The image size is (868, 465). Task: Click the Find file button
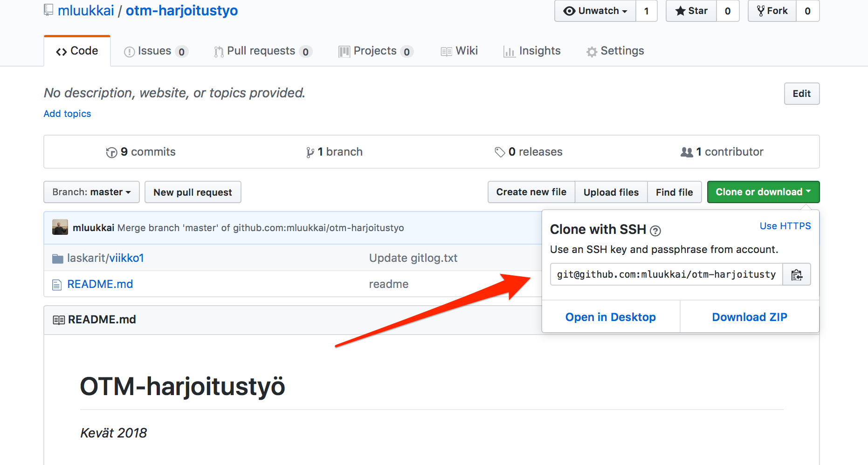tap(675, 192)
